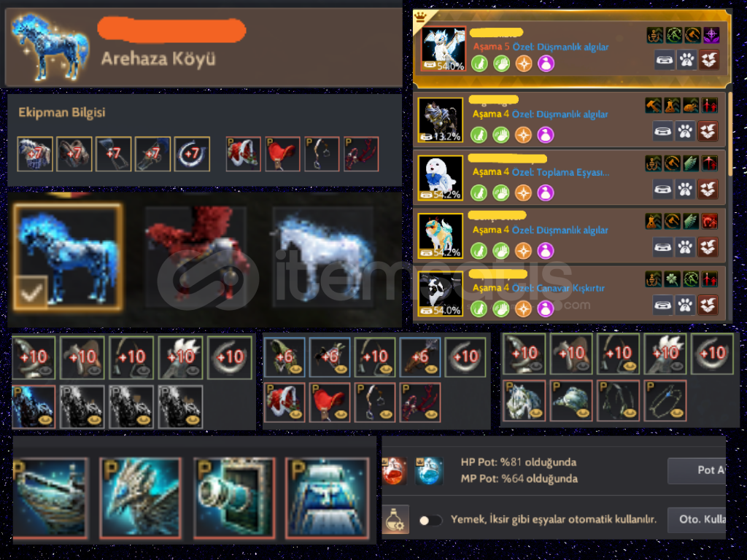Click the blue MP potion icon

pyautogui.click(x=428, y=470)
